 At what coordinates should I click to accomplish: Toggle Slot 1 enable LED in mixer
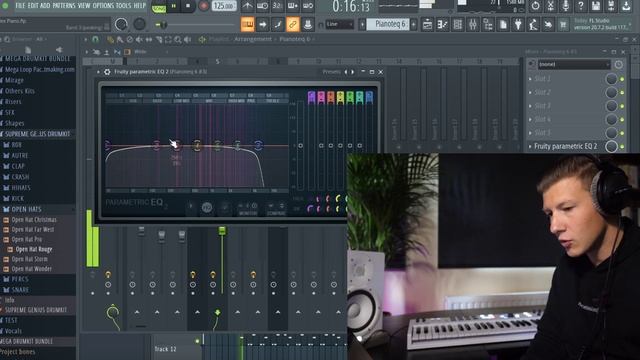pos(622,79)
